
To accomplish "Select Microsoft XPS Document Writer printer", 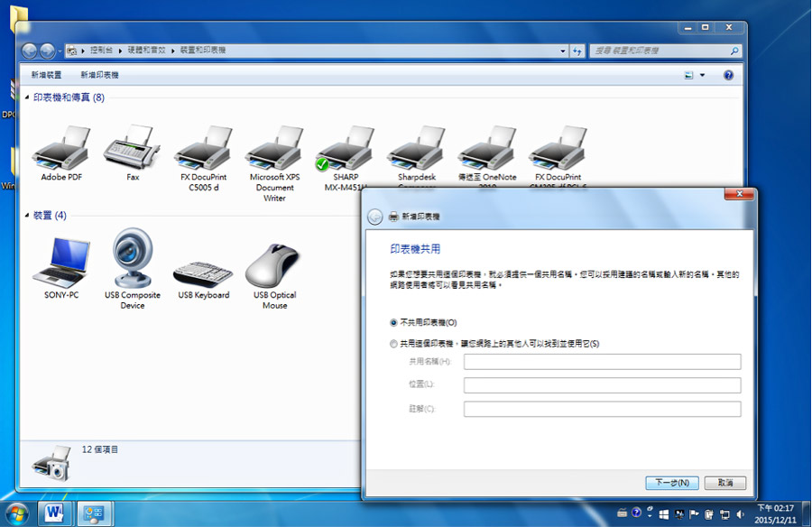I will pyautogui.click(x=274, y=163).
